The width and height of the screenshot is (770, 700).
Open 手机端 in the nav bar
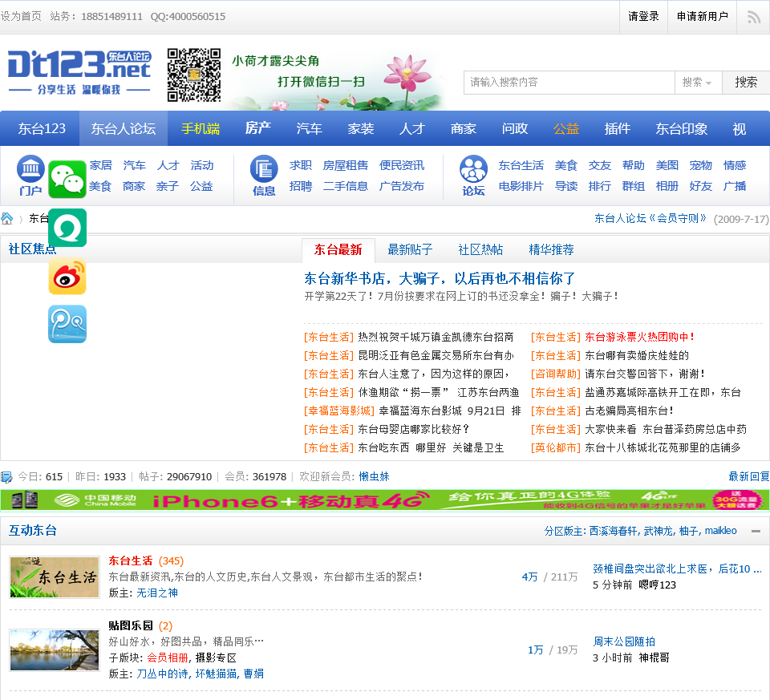tap(201, 128)
